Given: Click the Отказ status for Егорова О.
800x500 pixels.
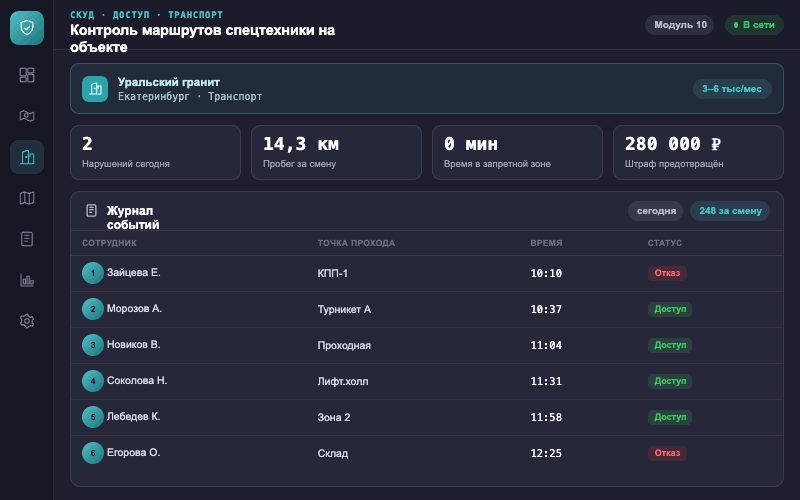Looking at the screenshot, I should click(667, 453).
